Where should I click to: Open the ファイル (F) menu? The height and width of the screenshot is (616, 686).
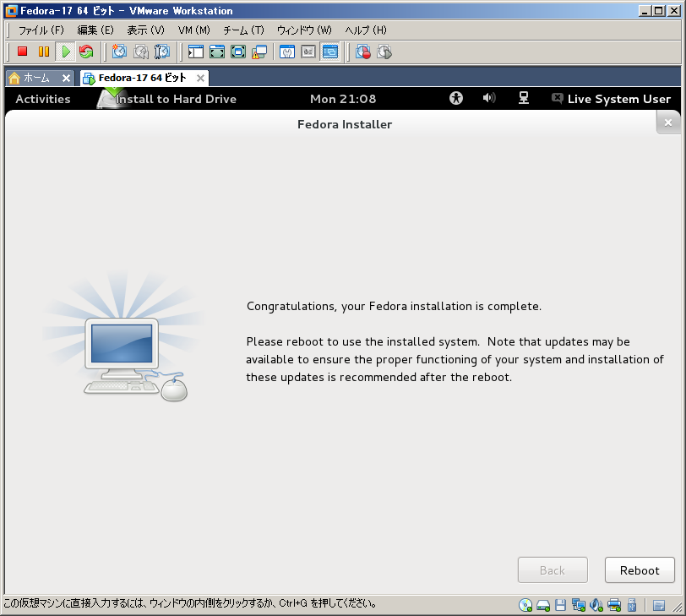41,30
